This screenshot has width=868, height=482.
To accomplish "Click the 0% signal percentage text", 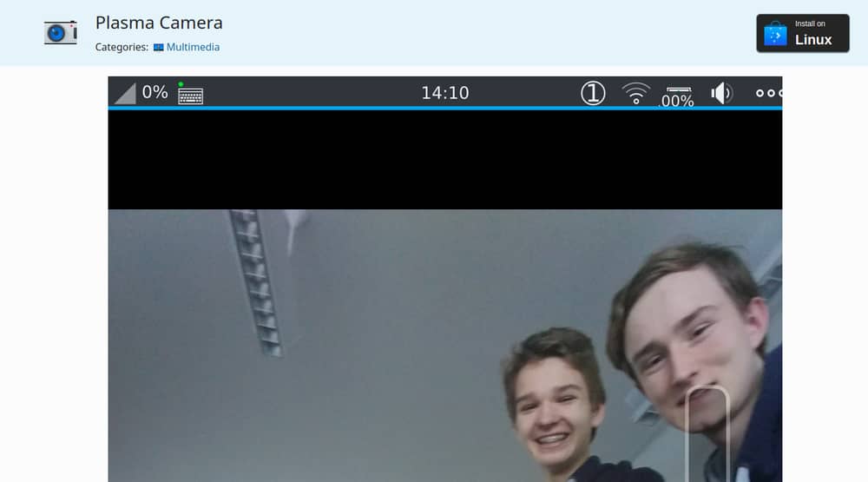I will (155, 92).
